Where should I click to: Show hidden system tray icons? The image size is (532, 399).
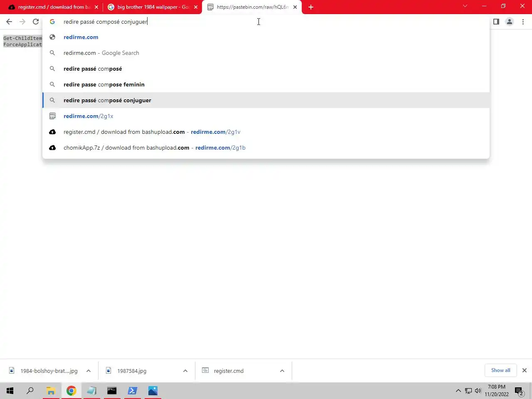(x=458, y=391)
